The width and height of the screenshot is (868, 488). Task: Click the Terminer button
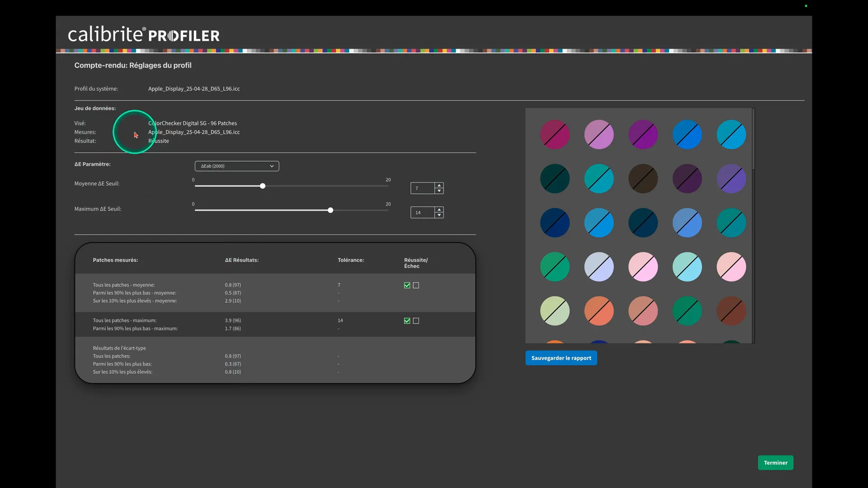776,463
